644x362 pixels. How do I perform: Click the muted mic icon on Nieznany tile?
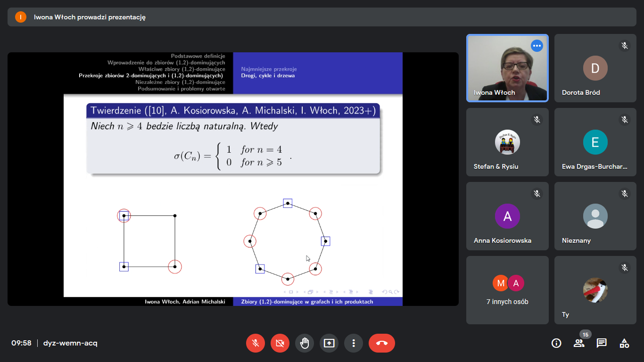click(x=625, y=194)
